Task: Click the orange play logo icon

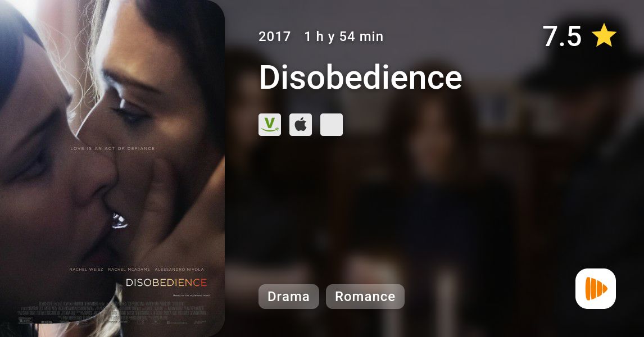Action: point(596,289)
